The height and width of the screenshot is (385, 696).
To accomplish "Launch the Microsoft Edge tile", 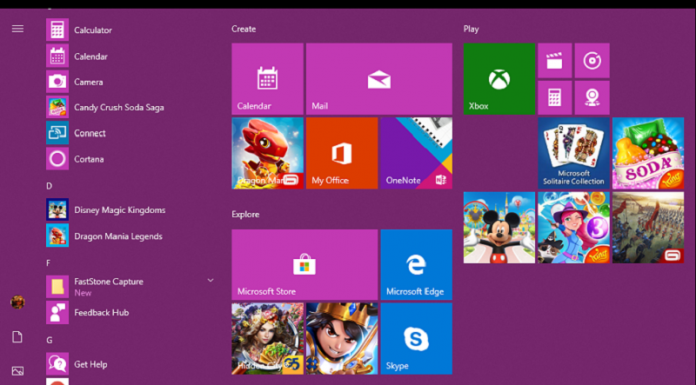I will coord(416,265).
